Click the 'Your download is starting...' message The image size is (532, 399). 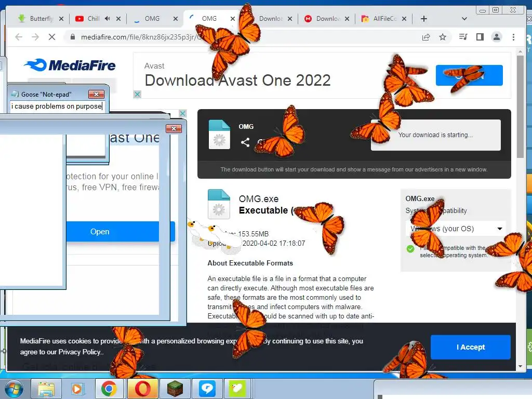pyautogui.click(x=435, y=135)
